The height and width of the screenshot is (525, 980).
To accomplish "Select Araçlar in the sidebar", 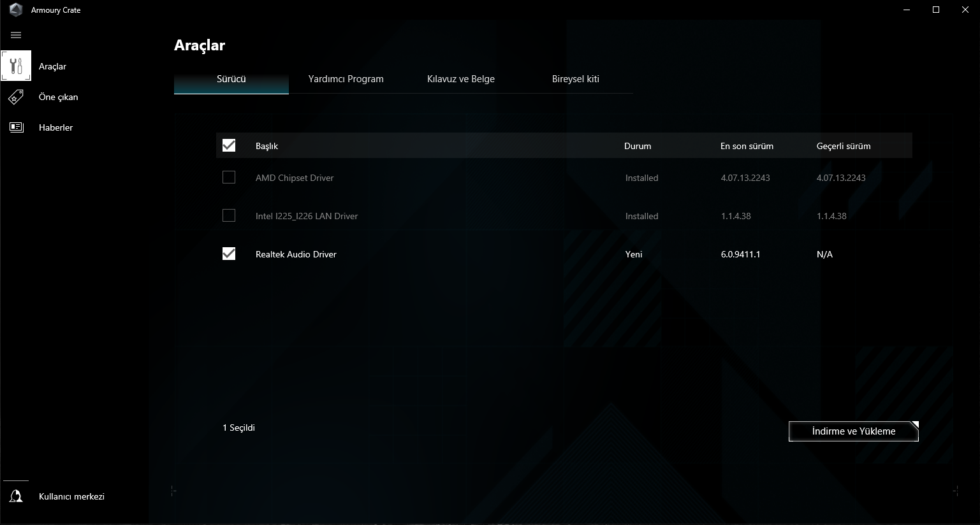I will point(52,66).
